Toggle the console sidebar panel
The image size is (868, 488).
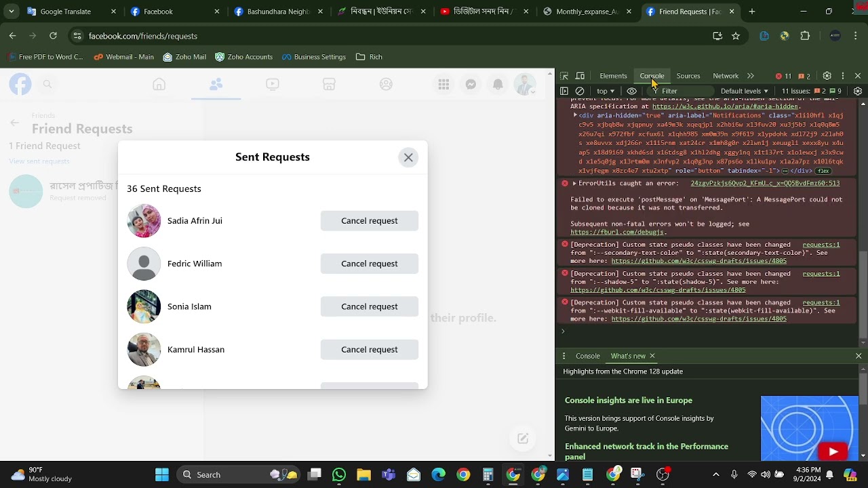pyautogui.click(x=564, y=91)
